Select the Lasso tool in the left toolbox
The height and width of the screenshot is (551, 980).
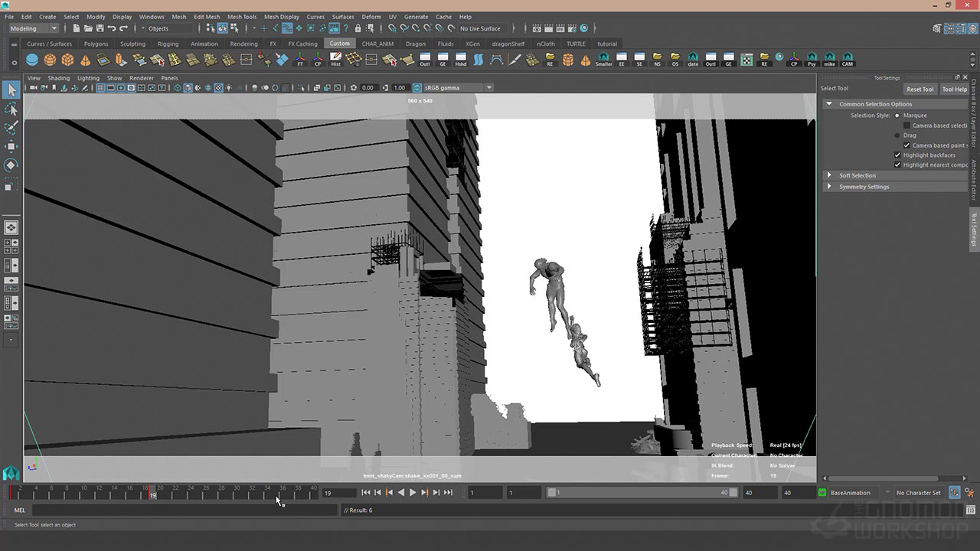(x=11, y=109)
